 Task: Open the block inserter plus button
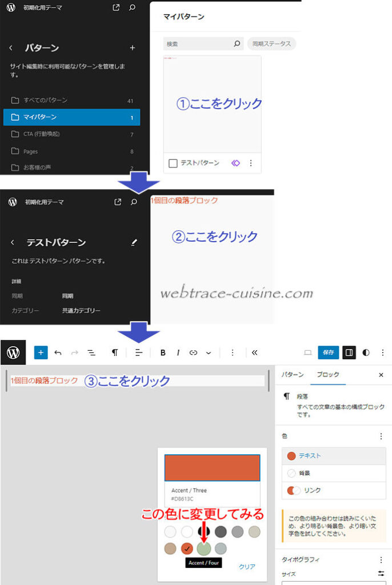[x=41, y=352]
